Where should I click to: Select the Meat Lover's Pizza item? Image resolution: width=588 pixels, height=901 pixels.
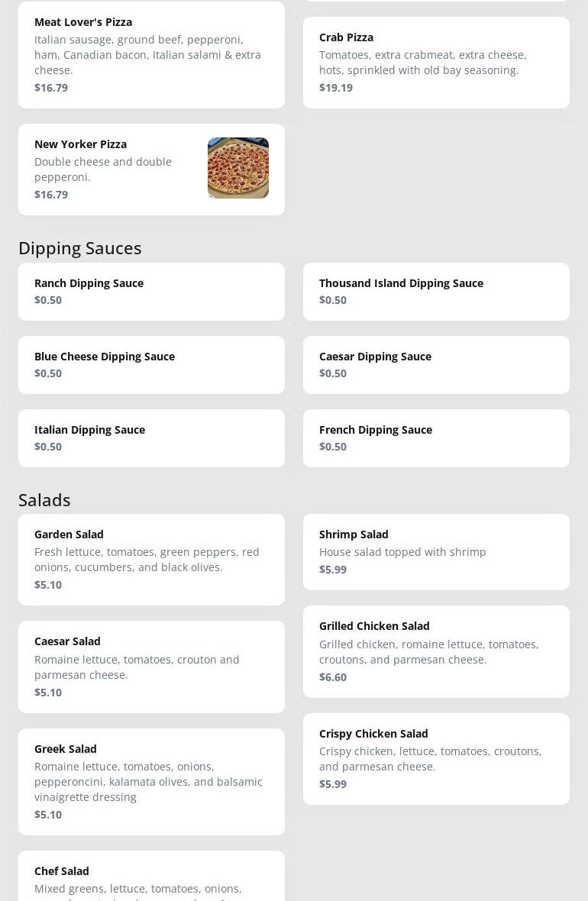(151, 54)
